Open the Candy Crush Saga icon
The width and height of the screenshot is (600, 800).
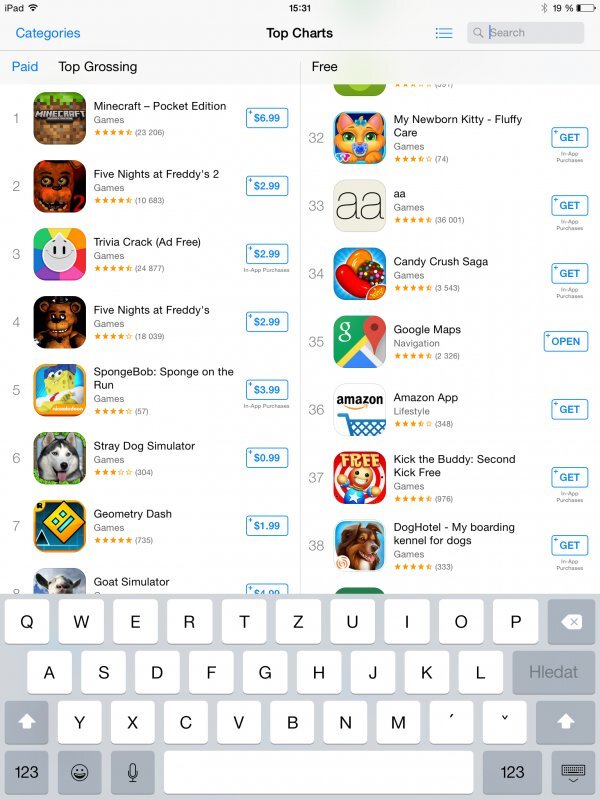(x=360, y=274)
